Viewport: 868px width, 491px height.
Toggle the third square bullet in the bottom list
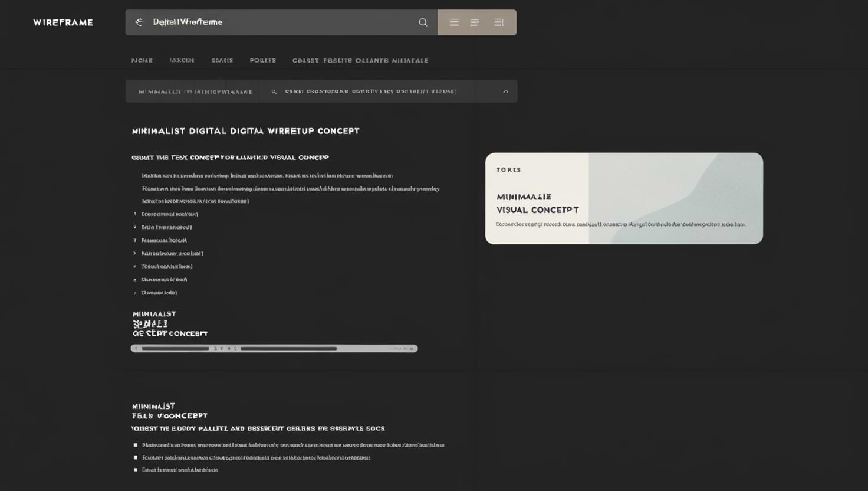click(136, 470)
